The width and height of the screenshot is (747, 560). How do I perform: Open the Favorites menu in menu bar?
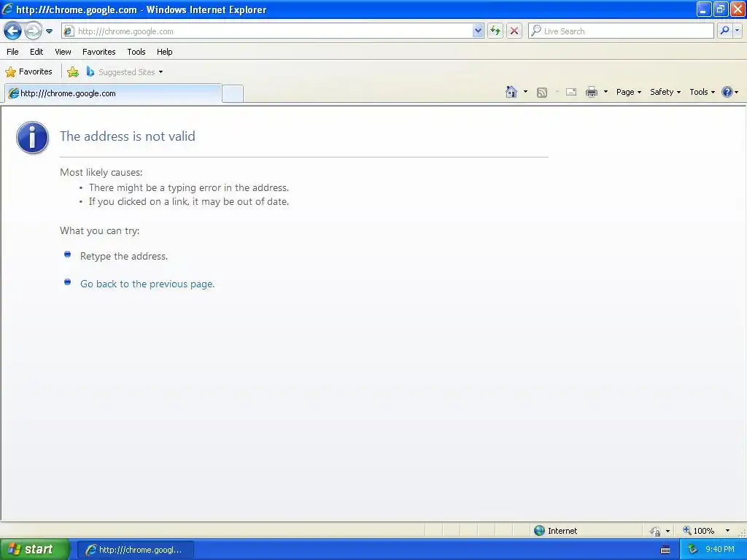click(x=99, y=52)
